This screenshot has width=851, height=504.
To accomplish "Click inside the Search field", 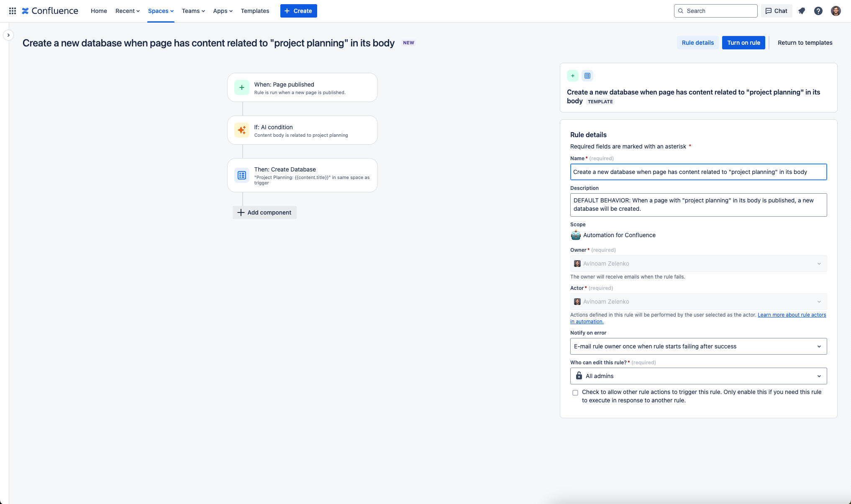I will pos(715,11).
